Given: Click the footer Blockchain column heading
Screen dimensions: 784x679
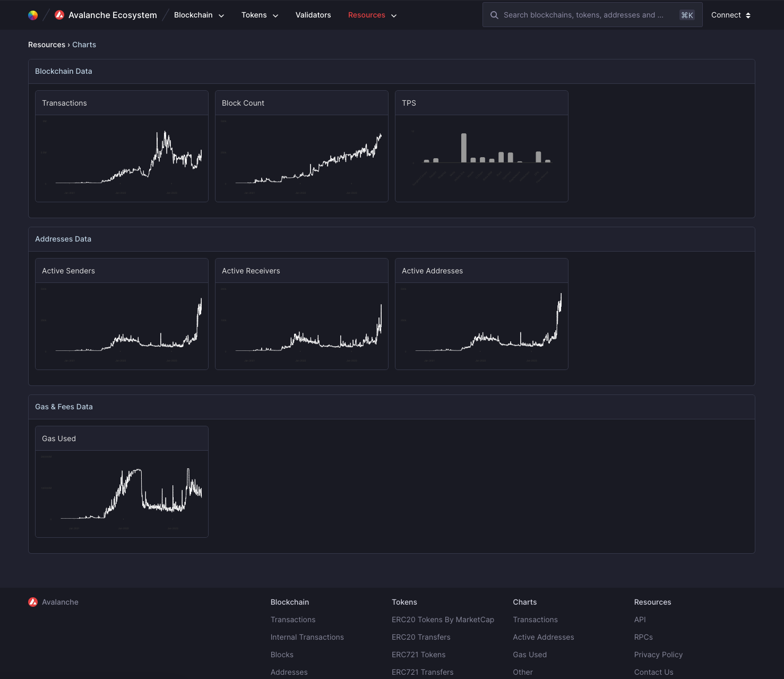Looking at the screenshot, I should (290, 602).
